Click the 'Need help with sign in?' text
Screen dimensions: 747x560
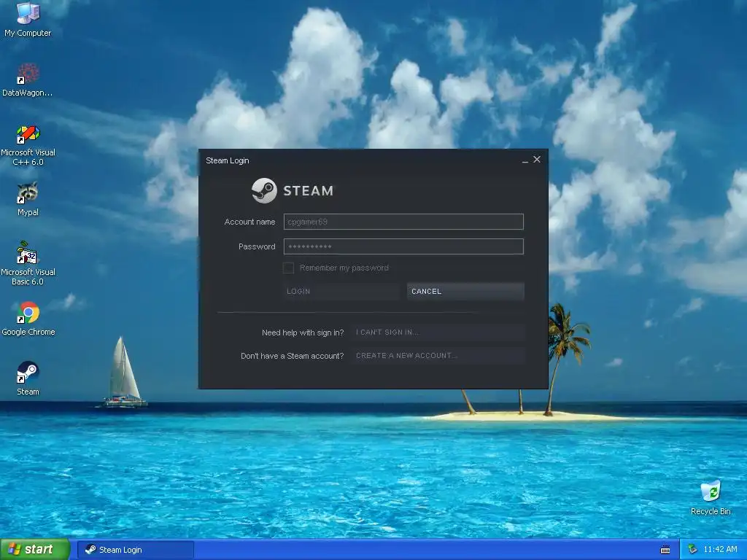303,332
